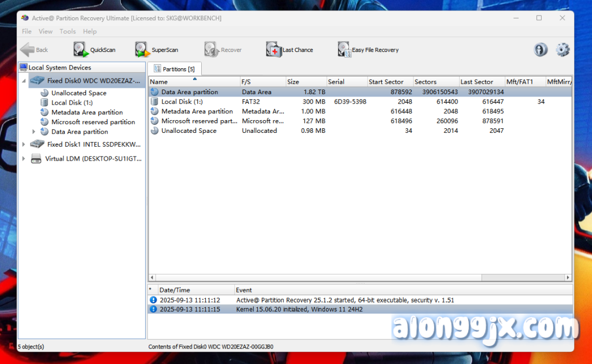Open the Last Chance recovery tool
This screenshot has width=592, height=364.
(x=290, y=50)
